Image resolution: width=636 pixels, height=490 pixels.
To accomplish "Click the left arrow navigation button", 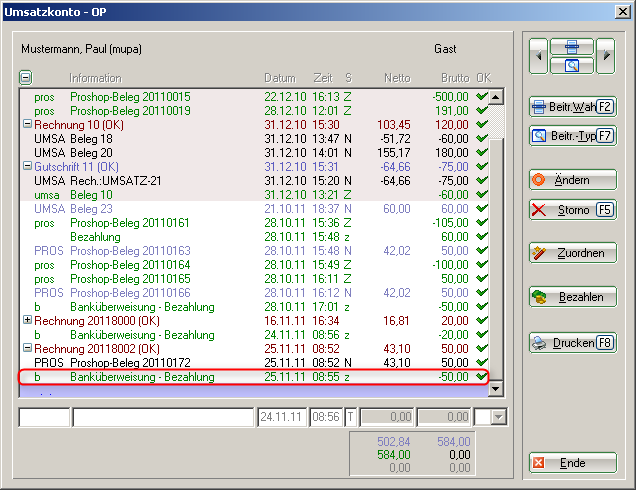I will click(x=539, y=57).
